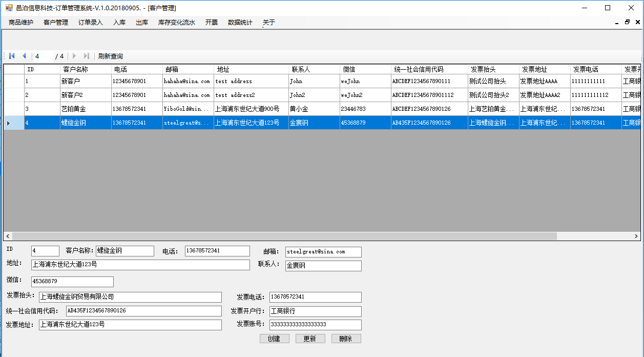Viewport: 644px width, 357px height.
Task: Click 微信 cell 45368879 in grid
Action: click(x=365, y=123)
